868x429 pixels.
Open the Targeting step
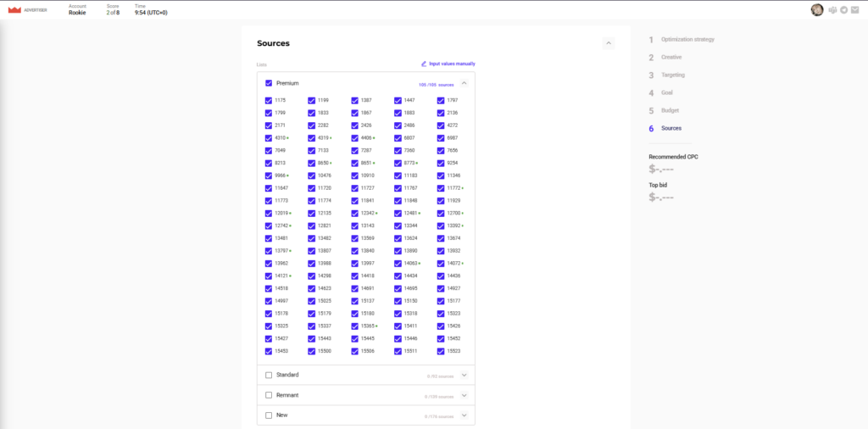(x=673, y=75)
